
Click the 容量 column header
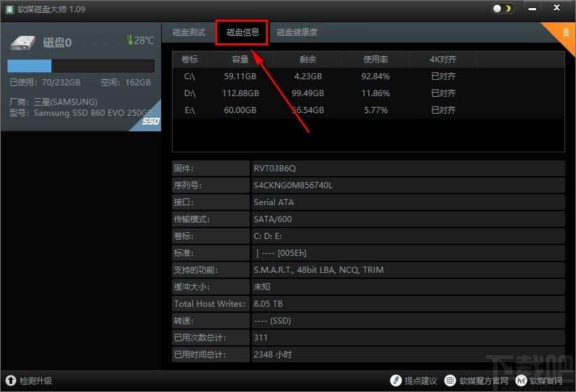click(x=240, y=60)
